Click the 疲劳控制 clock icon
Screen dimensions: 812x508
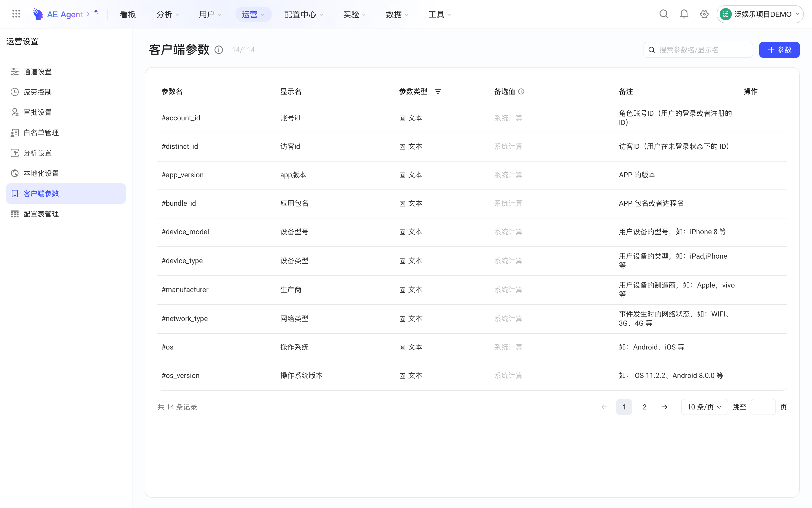(x=14, y=92)
